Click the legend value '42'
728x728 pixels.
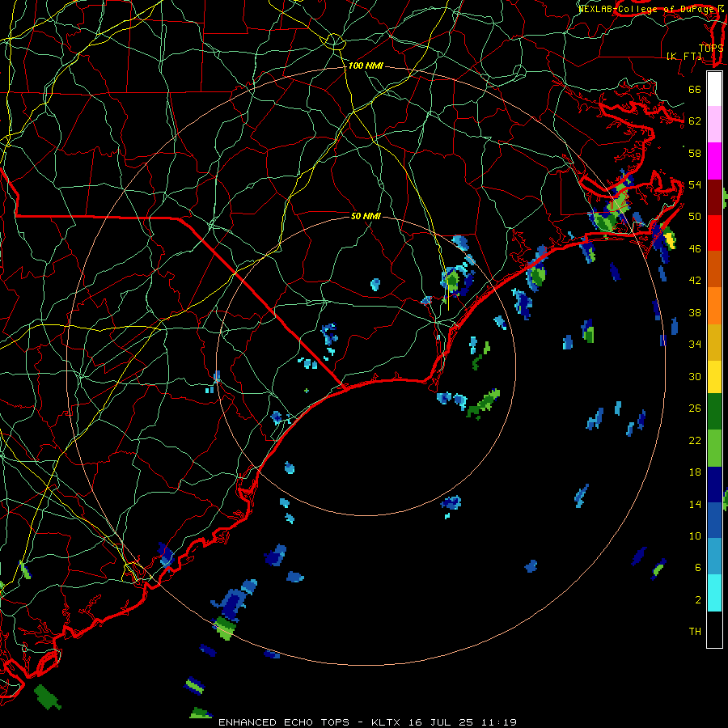[x=695, y=281]
